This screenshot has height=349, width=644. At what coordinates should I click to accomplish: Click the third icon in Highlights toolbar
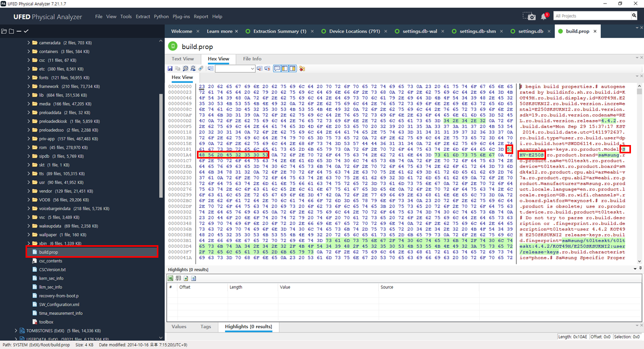click(185, 278)
